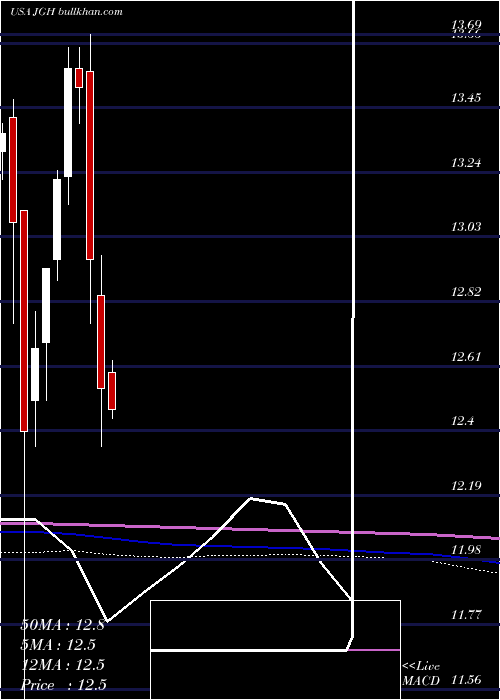Screen dimensions: 500x700
Task: Click the tall white candle peaking near 13.55
Action: pyautogui.click(x=68, y=122)
